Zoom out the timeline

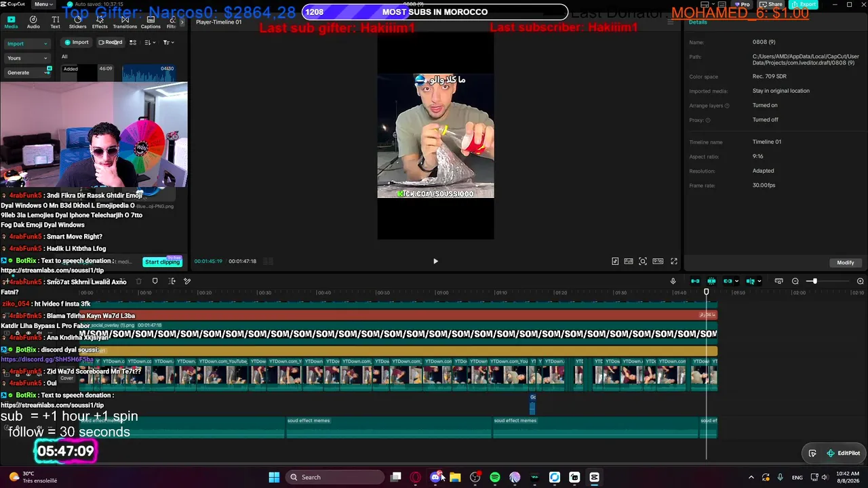pos(795,281)
